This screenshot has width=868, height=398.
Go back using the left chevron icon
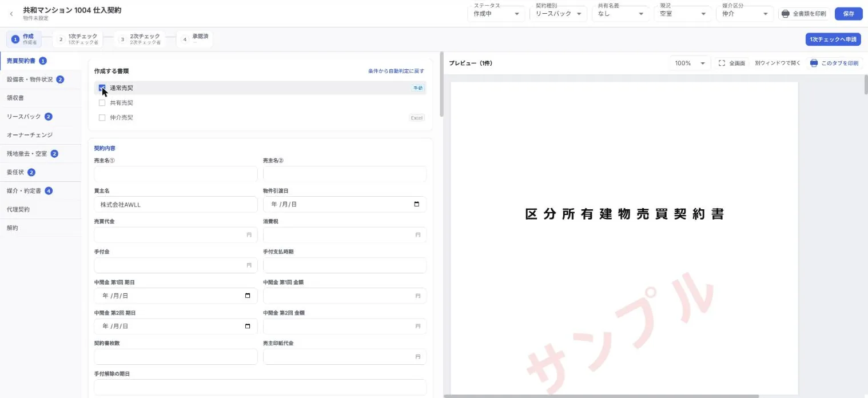[x=11, y=14]
